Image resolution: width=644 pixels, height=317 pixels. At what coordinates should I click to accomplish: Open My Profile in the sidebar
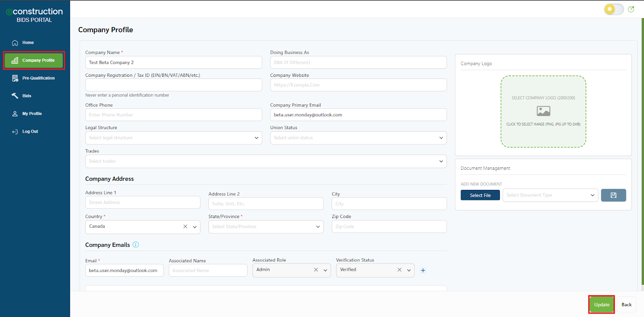click(32, 113)
